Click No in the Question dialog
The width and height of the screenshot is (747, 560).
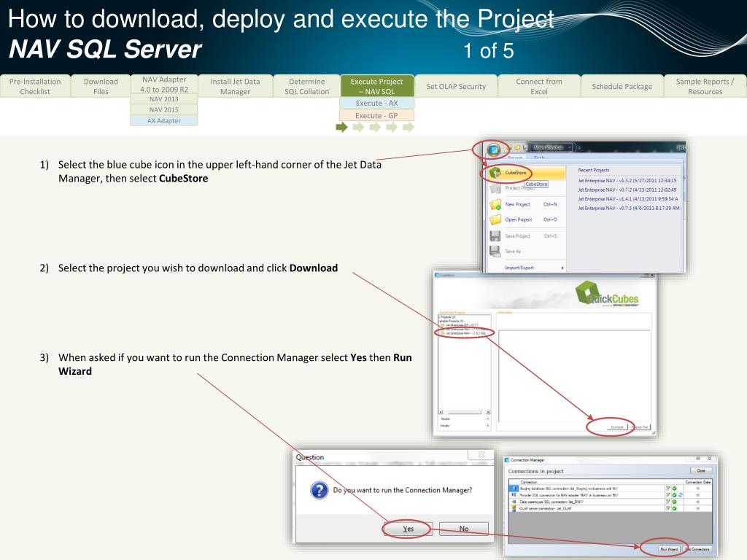pyautogui.click(x=464, y=529)
